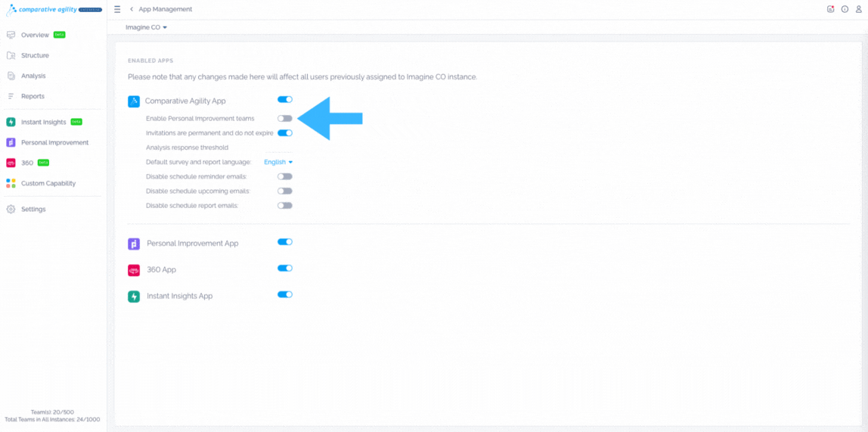The height and width of the screenshot is (432, 868).
Task: Expand the English language dropdown
Action: (x=277, y=162)
